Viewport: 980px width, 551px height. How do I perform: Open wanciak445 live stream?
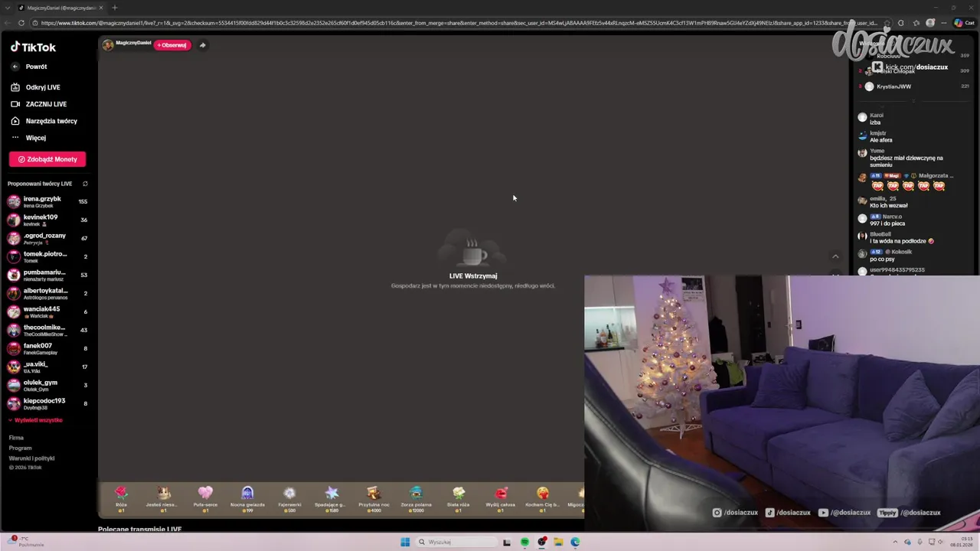pos(47,312)
